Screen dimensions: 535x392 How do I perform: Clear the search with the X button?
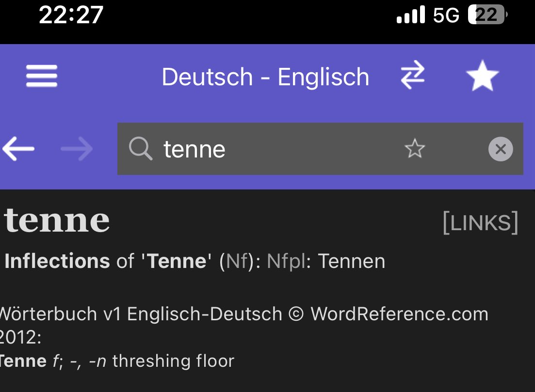[x=500, y=149]
